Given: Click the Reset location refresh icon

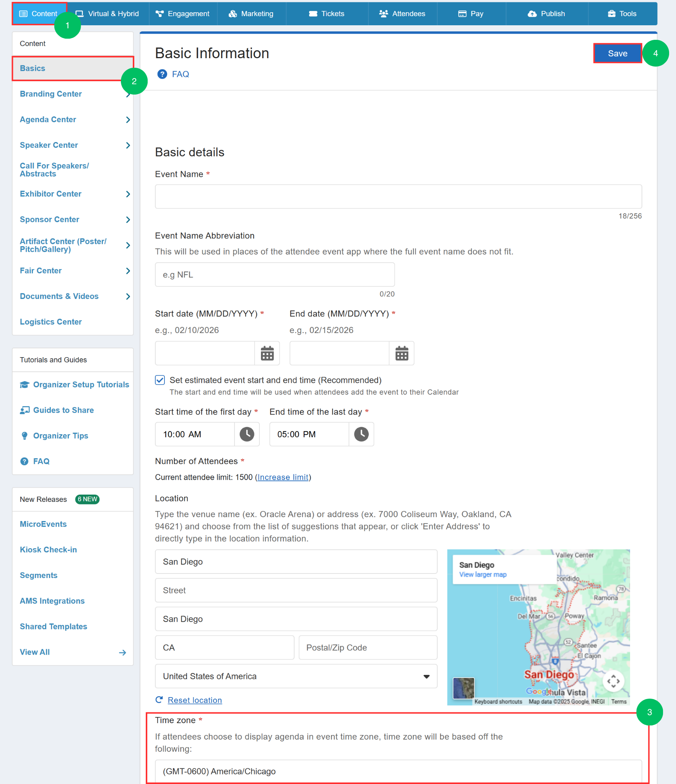Looking at the screenshot, I should (159, 700).
